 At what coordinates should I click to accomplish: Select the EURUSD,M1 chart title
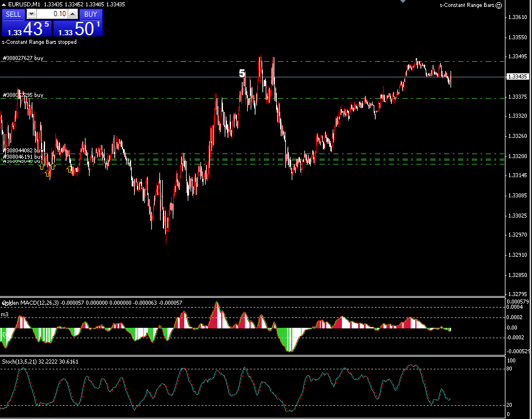click(x=24, y=5)
